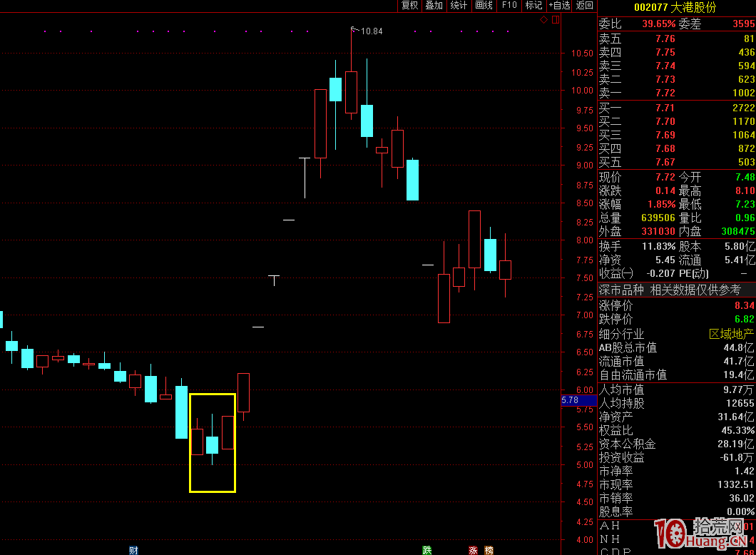Click the 卖二 ask price 7.73
Image resolution: width=756 pixels, height=555 pixels.
pyautogui.click(x=665, y=79)
